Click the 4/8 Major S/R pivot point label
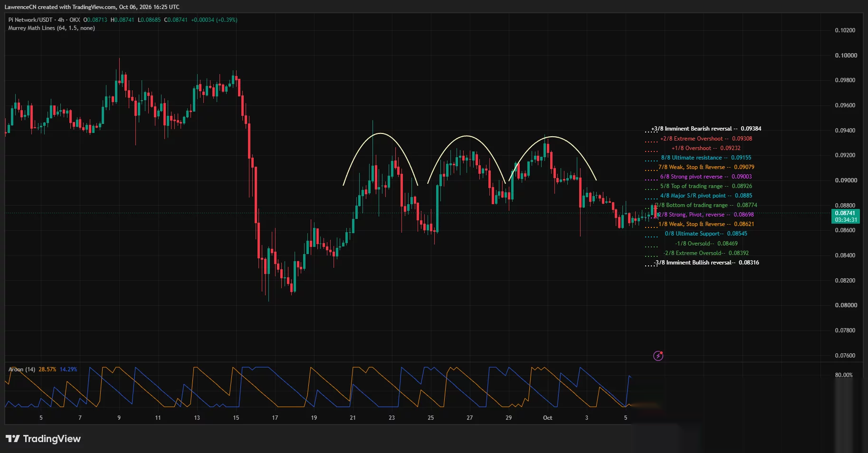 (x=706, y=196)
